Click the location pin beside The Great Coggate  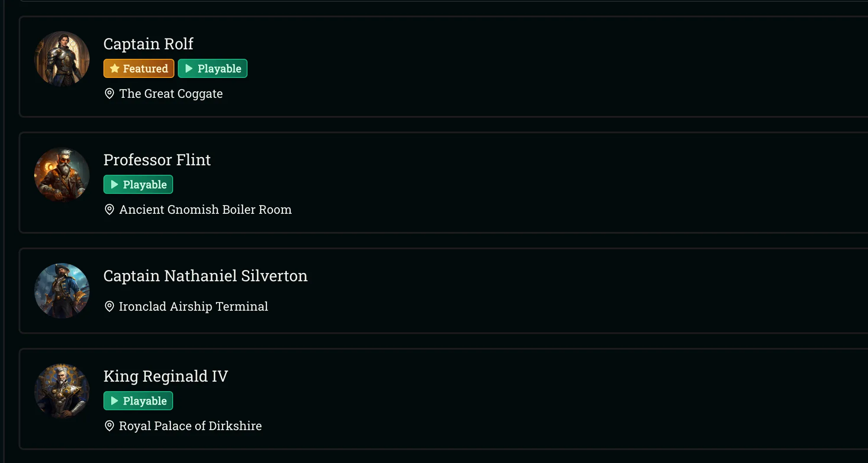point(109,93)
